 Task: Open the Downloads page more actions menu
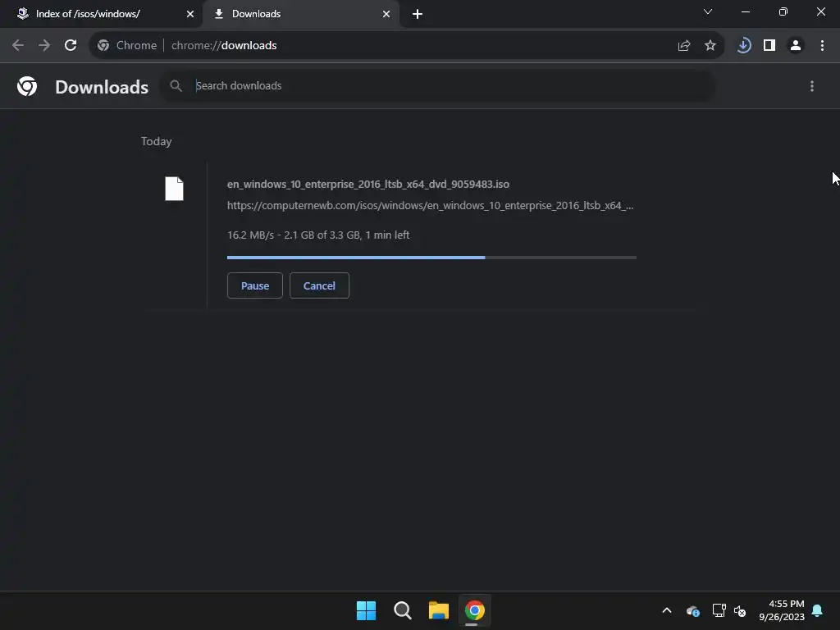point(812,86)
